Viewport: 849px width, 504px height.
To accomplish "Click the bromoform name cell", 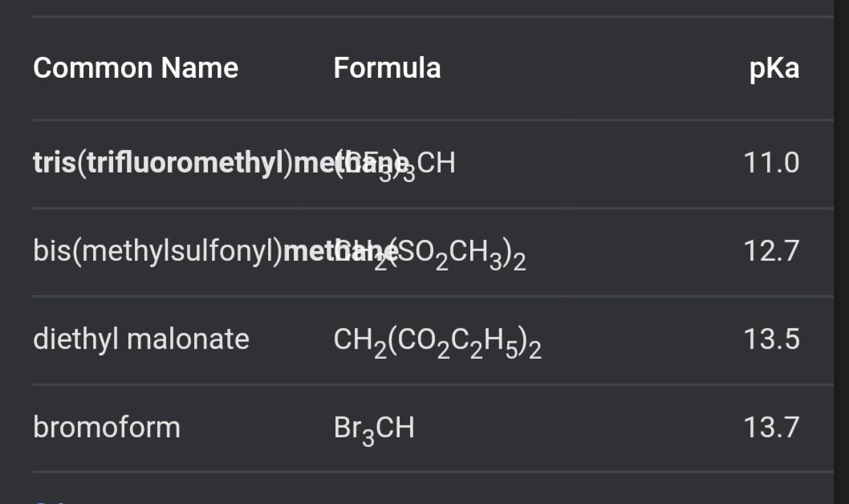I will pos(107,427).
